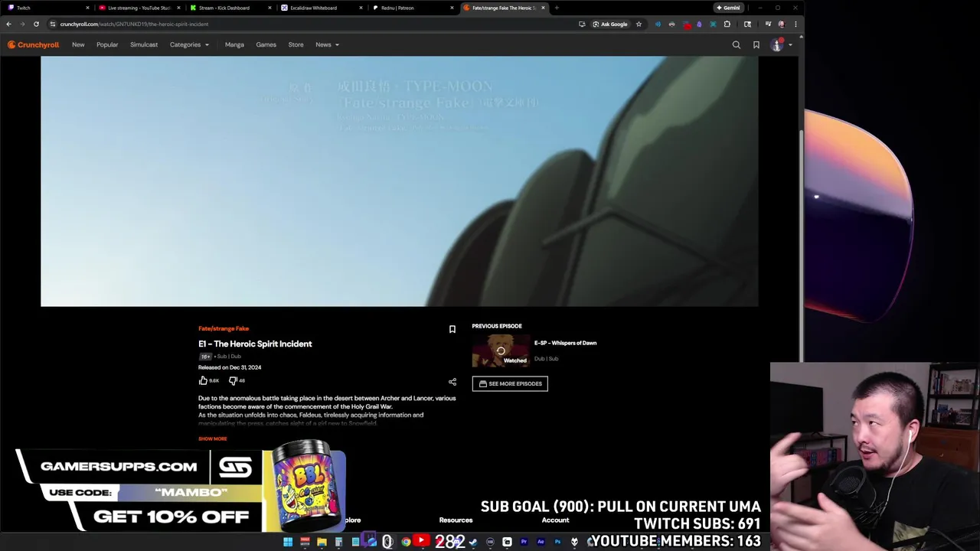Switch to the Twitch browser tab

tap(48, 8)
